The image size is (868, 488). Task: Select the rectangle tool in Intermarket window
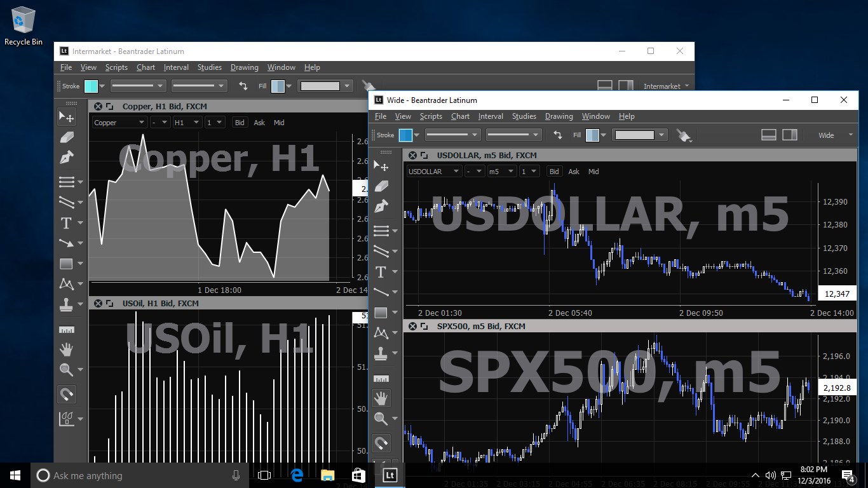[66, 264]
